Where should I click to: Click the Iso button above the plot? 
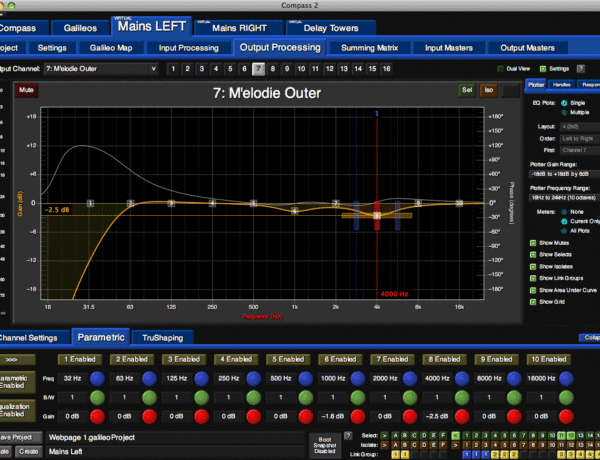490,90
